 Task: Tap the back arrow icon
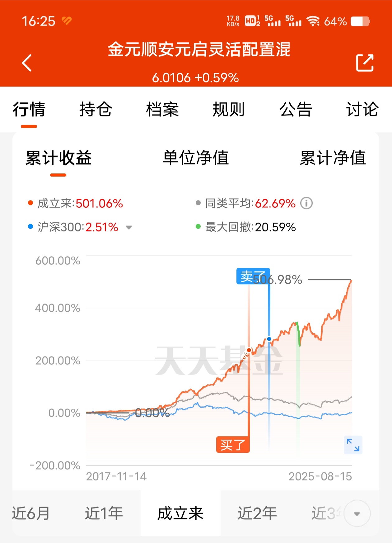27,63
